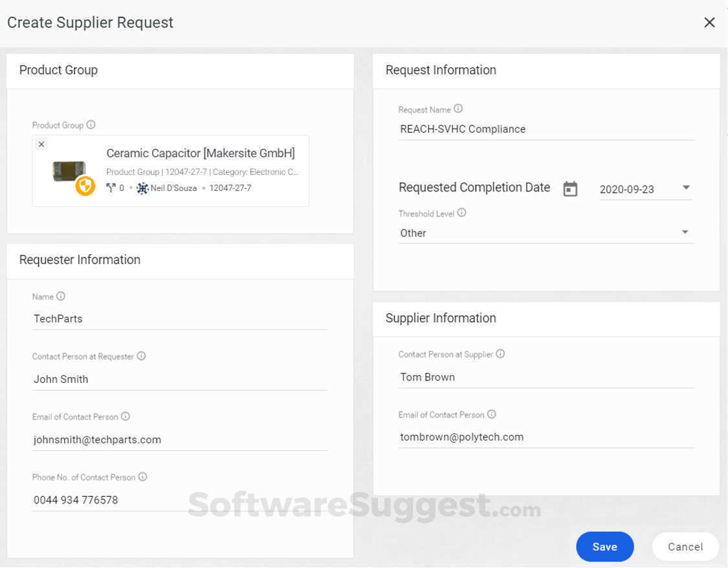Viewport: 728px width, 568px height.
Task: Open the Threshold Level dropdown
Action: tap(685, 232)
